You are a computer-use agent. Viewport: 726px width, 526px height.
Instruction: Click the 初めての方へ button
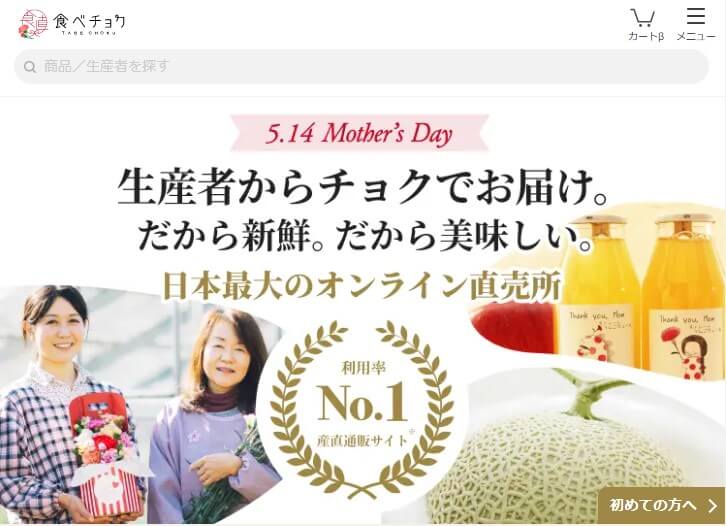[661, 505]
